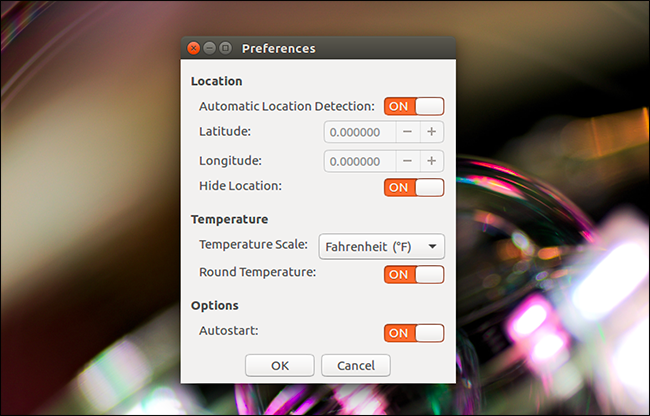The height and width of the screenshot is (416, 650).
Task: Open the Temperature Scale dropdown
Action: pyautogui.click(x=381, y=247)
